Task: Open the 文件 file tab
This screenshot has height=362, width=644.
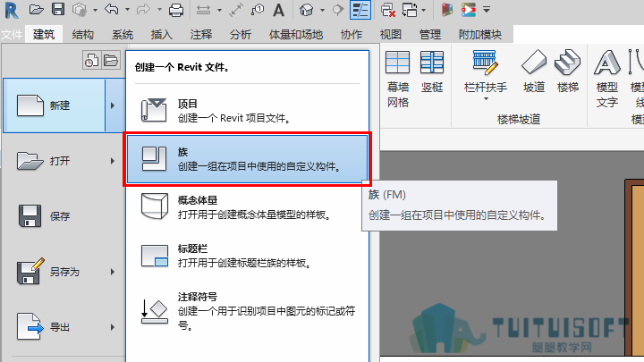Action: 12,35
